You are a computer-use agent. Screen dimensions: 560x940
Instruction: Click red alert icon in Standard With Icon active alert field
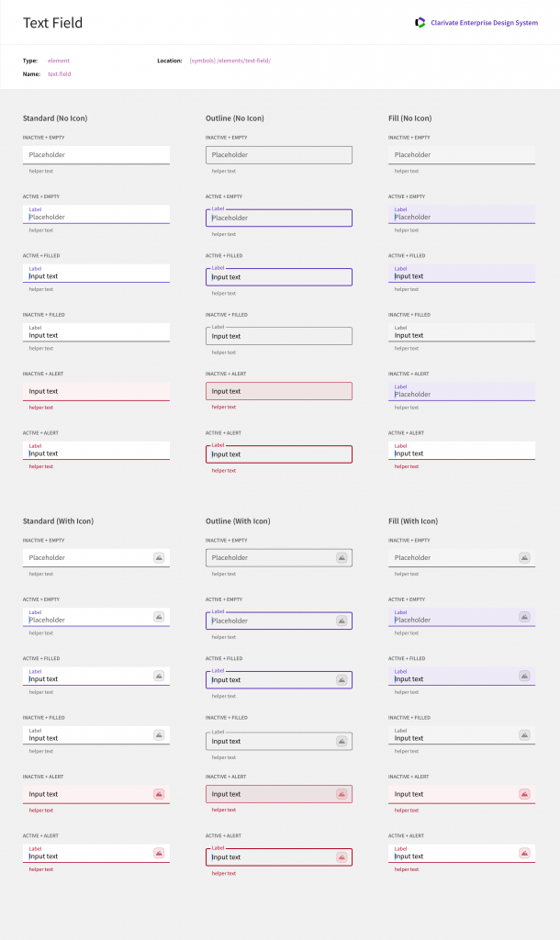(x=159, y=853)
